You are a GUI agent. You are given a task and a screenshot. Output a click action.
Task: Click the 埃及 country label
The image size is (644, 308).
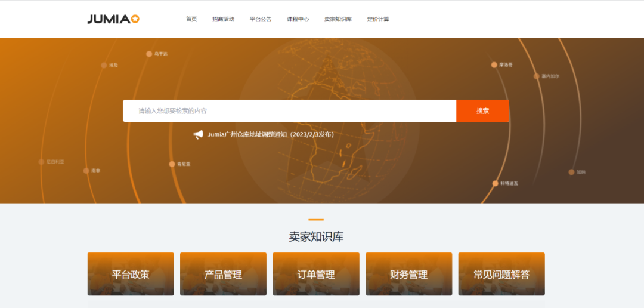tap(113, 66)
